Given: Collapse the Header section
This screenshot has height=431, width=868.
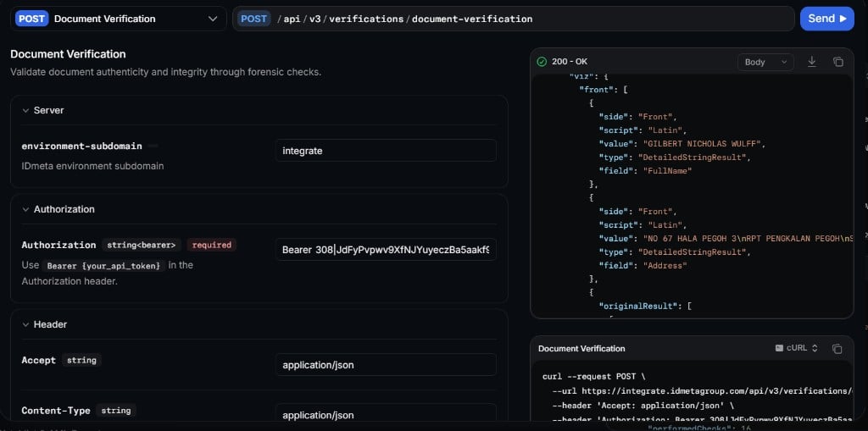Looking at the screenshot, I should coord(25,325).
